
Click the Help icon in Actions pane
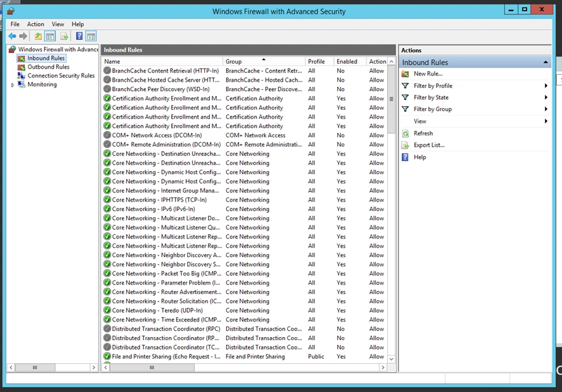[405, 157]
